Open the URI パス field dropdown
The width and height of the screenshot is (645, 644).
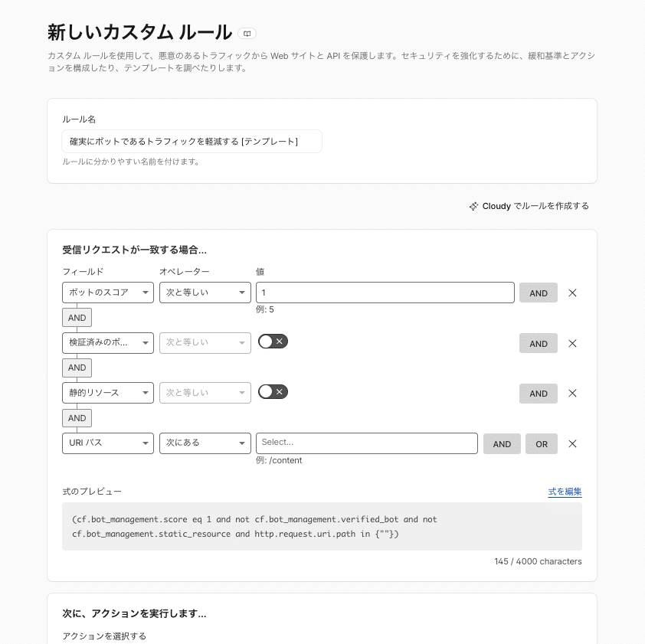(108, 443)
